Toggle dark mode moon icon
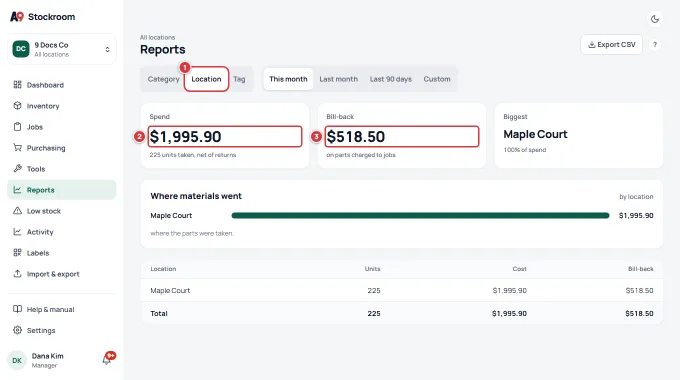Viewport: 680px width, 380px height. pos(655,19)
